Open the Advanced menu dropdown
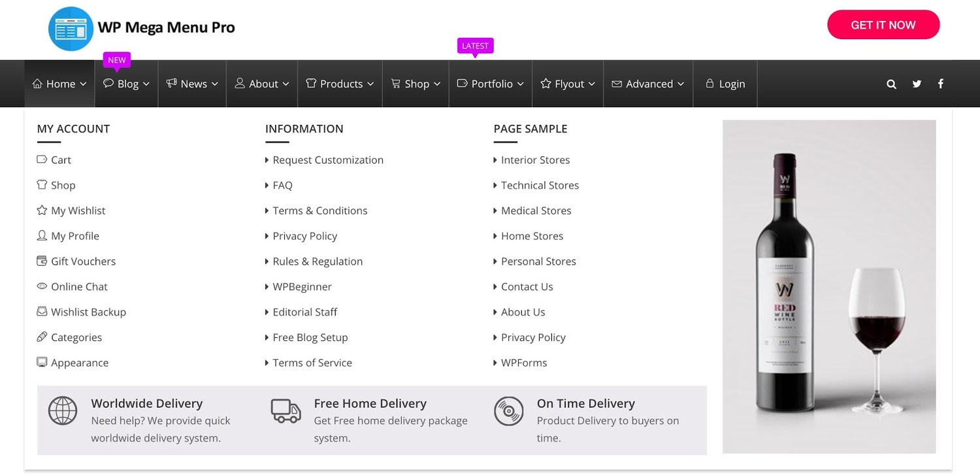Viewport: 980px width, 475px height. tap(648, 84)
